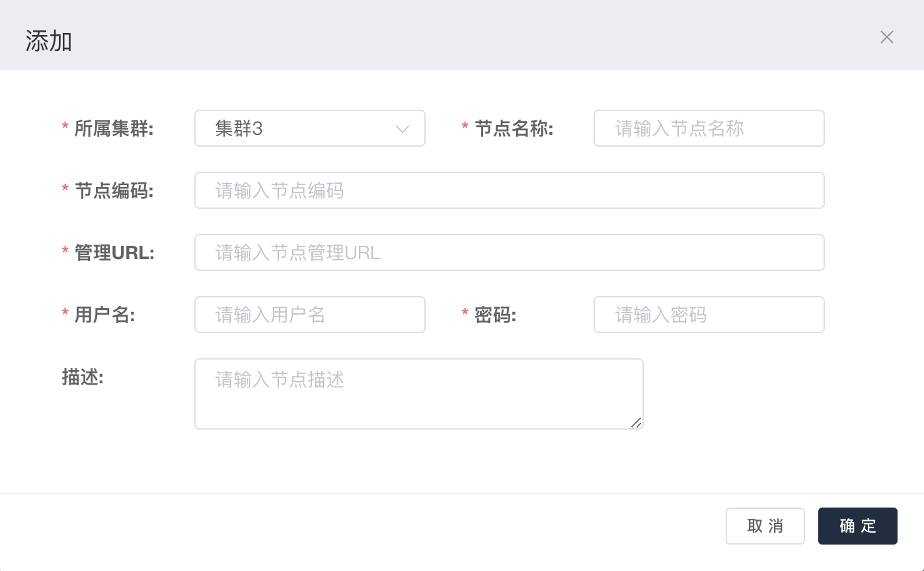
Task: Click into the 节点编码 input field
Action: pos(509,190)
